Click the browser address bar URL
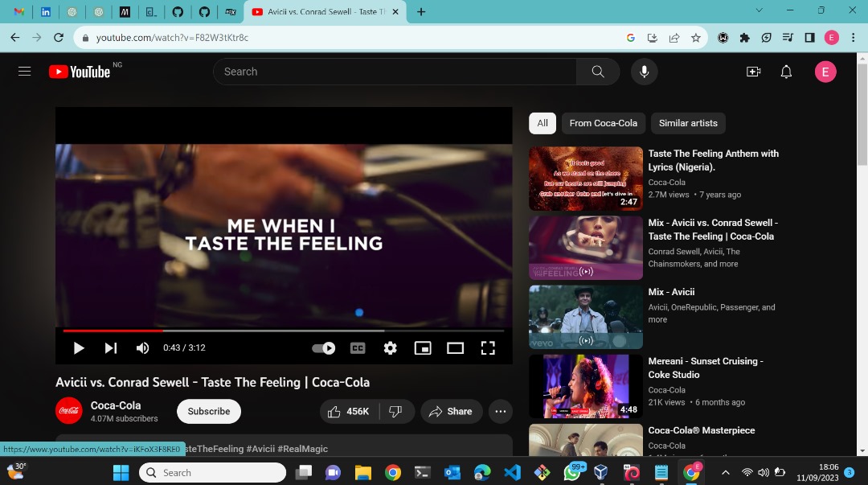 click(x=172, y=38)
